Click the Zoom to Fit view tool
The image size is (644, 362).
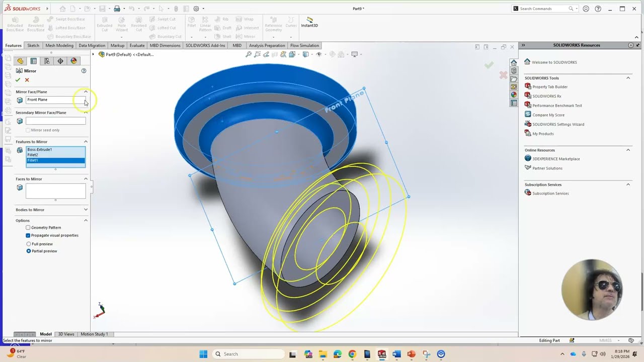click(x=249, y=54)
